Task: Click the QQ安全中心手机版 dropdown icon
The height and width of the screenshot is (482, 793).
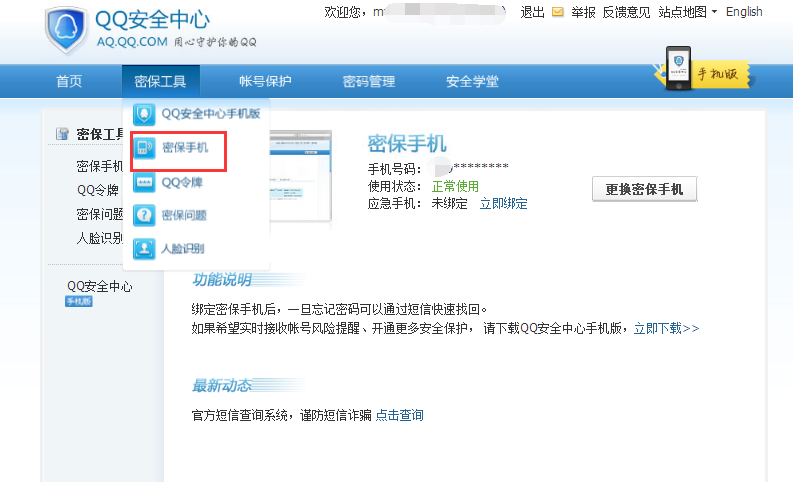Action: tap(144, 114)
